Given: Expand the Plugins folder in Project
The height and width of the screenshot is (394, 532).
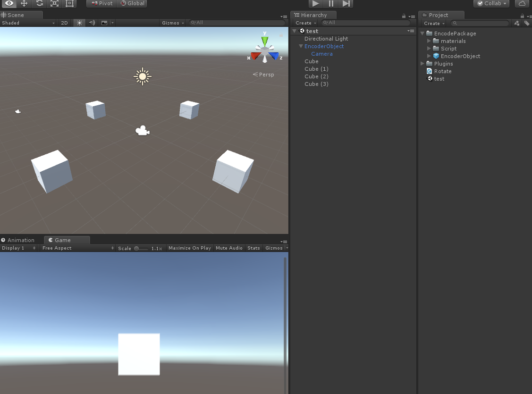Looking at the screenshot, I should [x=423, y=64].
